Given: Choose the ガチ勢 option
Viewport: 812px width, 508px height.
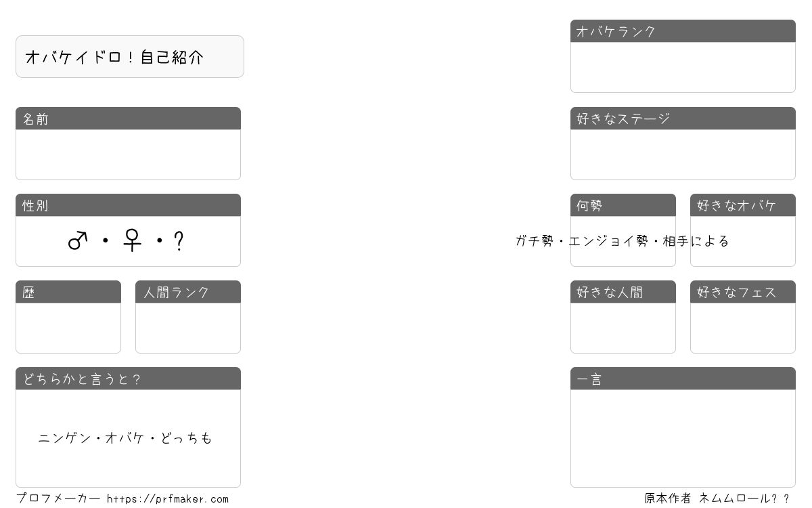Looking at the screenshot, I should (535, 241).
